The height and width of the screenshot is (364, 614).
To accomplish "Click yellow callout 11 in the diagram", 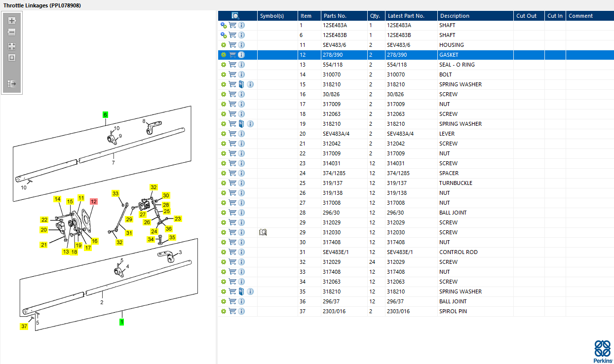I will (81, 198).
